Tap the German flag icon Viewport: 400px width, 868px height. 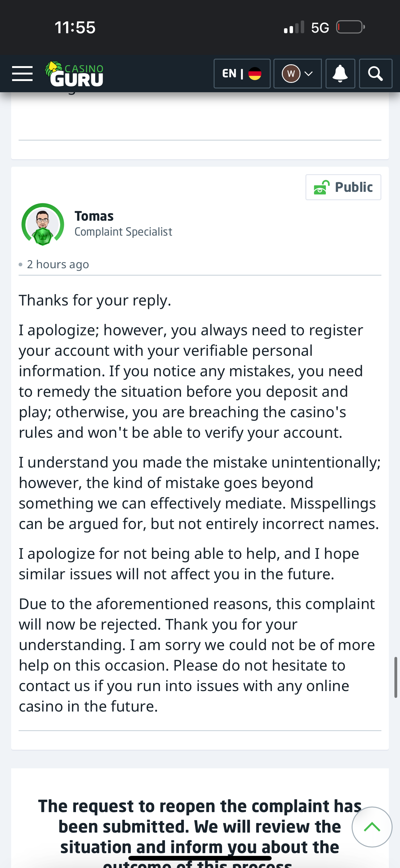pyautogui.click(x=255, y=74)
